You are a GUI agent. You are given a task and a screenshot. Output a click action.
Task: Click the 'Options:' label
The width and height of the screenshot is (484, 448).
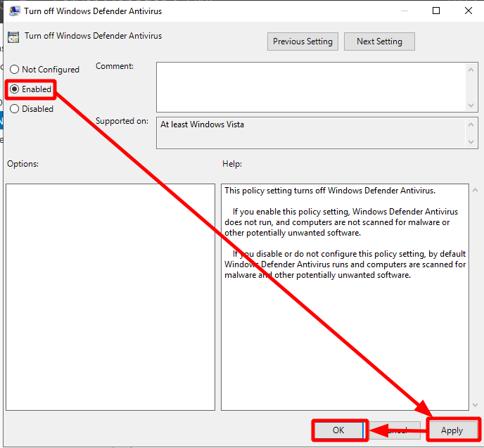pyautogui.click(x=23, y=164)
